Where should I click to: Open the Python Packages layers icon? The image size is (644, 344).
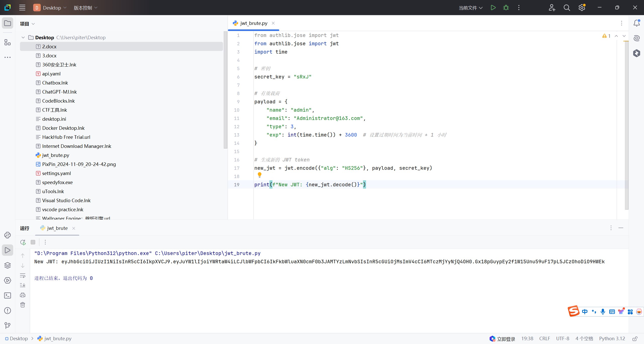8,265
